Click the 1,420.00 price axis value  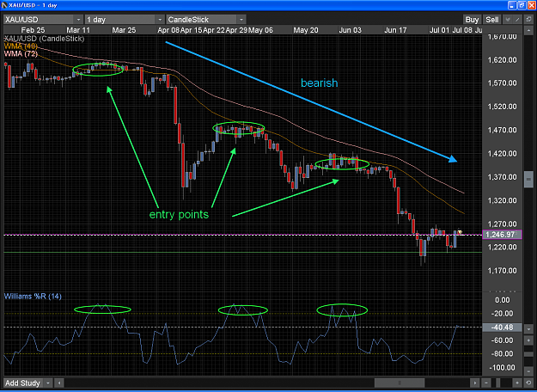503,154
